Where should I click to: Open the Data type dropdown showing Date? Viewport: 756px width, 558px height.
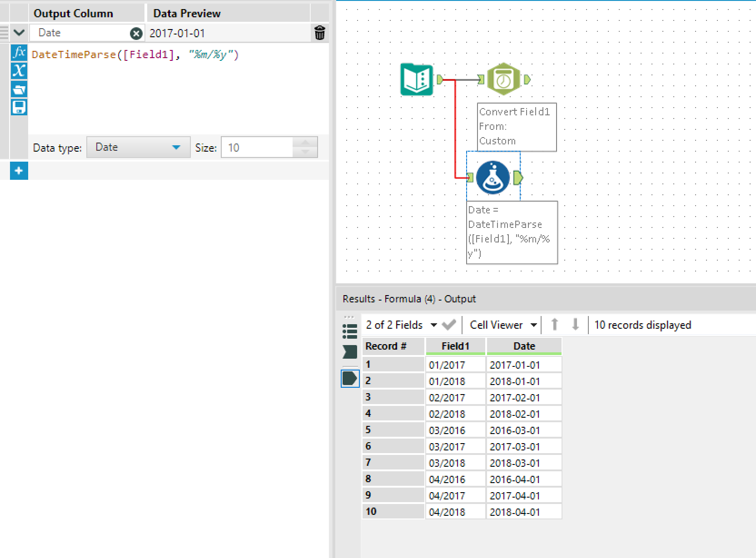139,147
